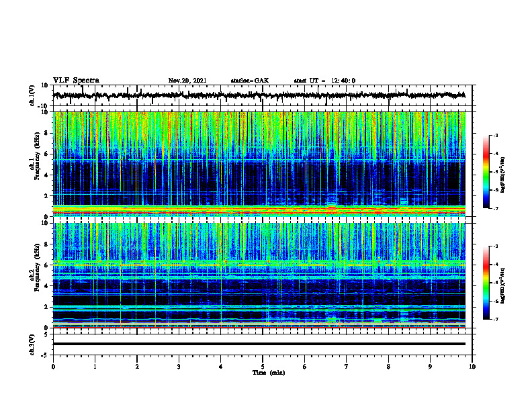Click the "-5" tick on ch.3(V) axis
Image resolution: width=532 pixels, height=411 pixels.
[x=45, y=355]
